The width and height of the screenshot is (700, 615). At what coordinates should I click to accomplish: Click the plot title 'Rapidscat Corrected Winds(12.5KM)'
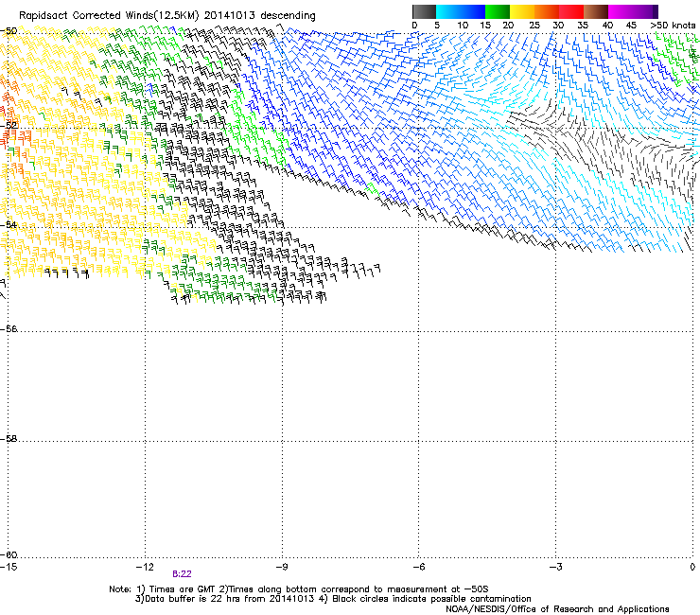(109, 16)
